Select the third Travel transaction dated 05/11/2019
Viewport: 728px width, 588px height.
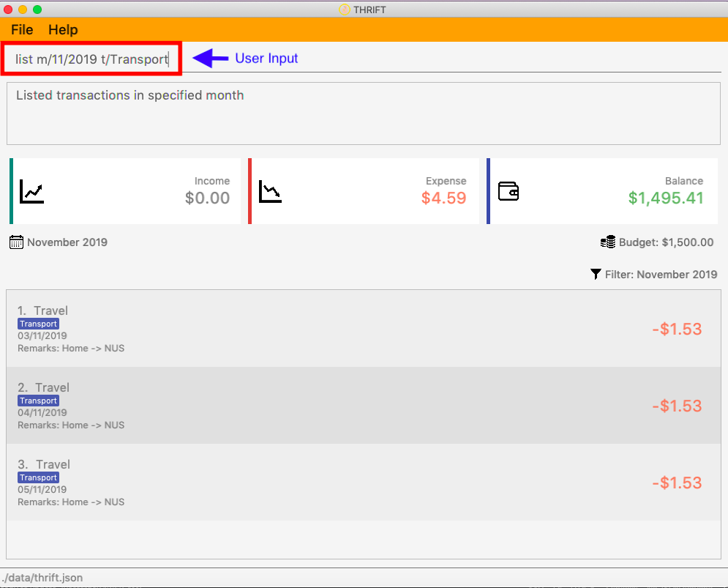[364, 482]
